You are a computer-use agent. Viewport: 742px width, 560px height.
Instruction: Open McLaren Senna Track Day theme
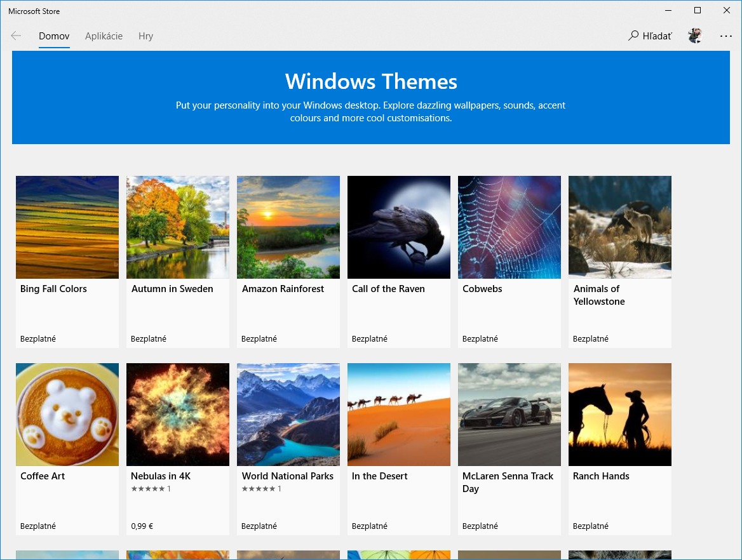[x=509, y=415]
